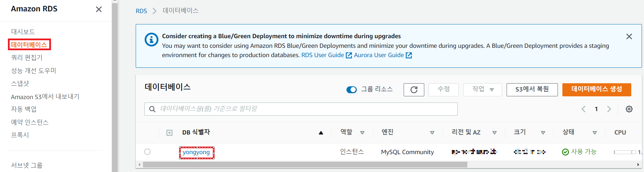Click the 인스턴스 role cell
This screenshot has width=644, height=172.
point(352,152)
